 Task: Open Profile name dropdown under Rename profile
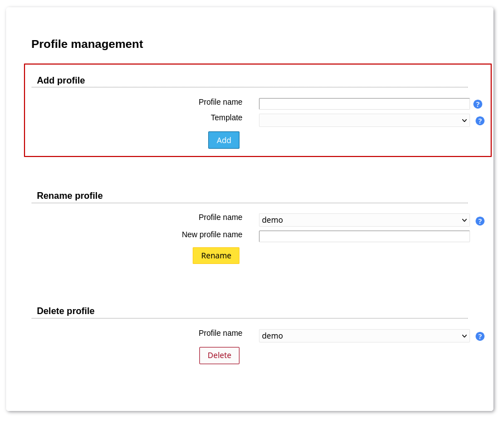(x=364, y=220)
